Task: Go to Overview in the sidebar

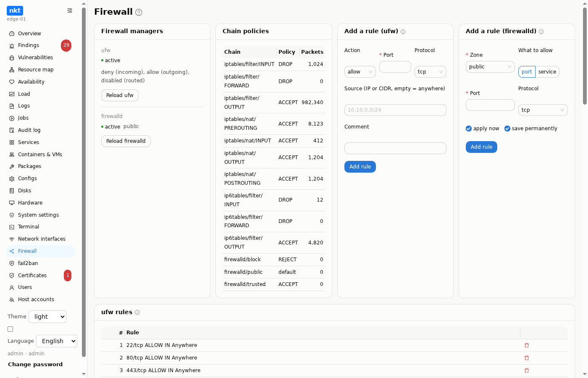Action: pyautogui.click(x=40, y=34)
